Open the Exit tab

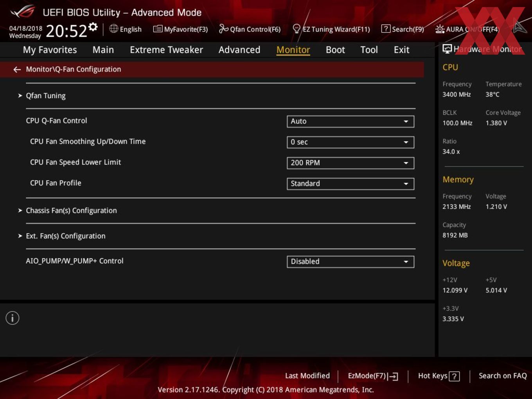tap(402, 50)
